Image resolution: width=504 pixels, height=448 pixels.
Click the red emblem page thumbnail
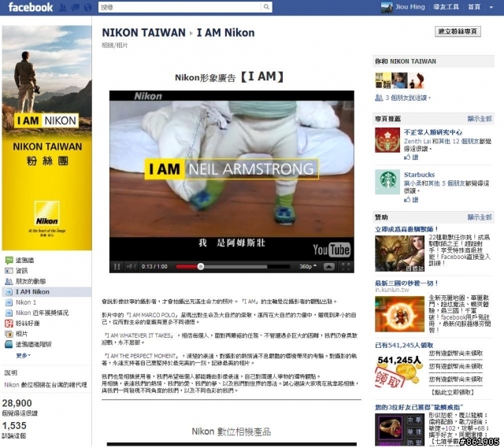click(x=387, y=140)
